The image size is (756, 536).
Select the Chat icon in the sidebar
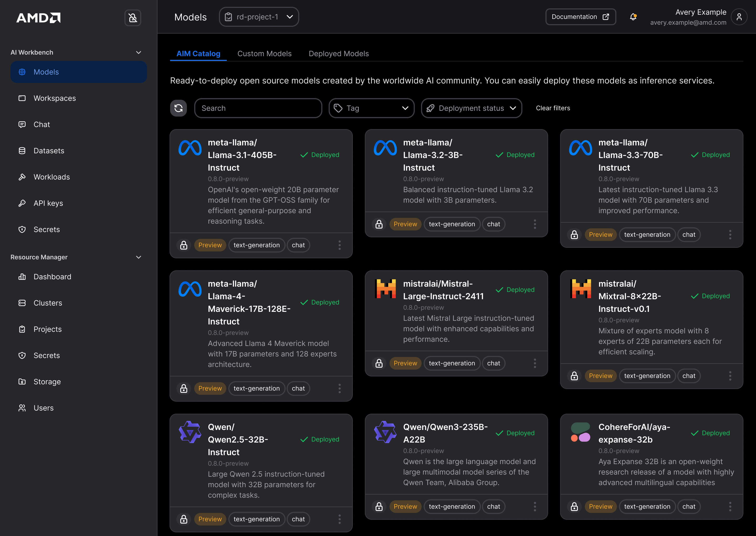[x=22, y=124]
